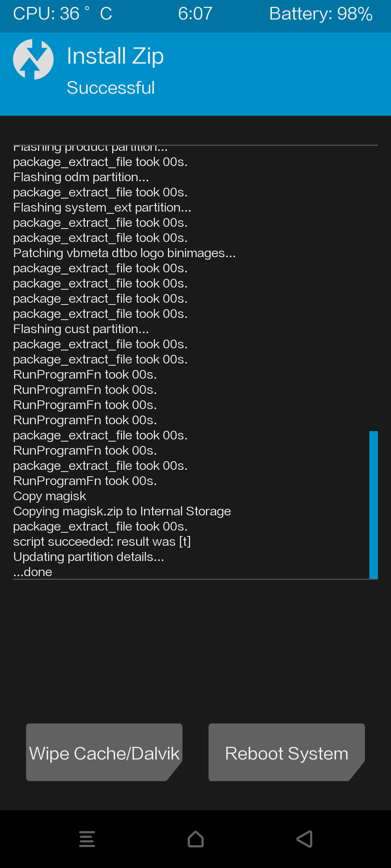Tap the CPU temperature readout
391x868 pixels.
pos(63,14)
